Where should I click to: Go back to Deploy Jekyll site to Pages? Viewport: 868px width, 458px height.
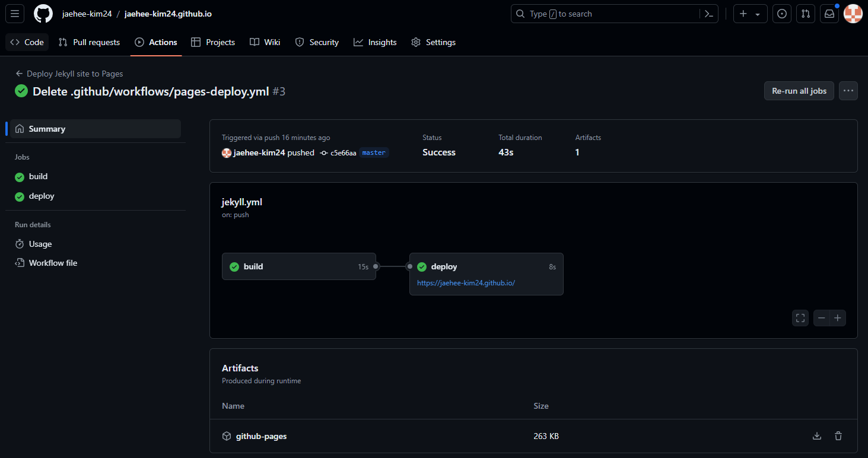point(69,74)
